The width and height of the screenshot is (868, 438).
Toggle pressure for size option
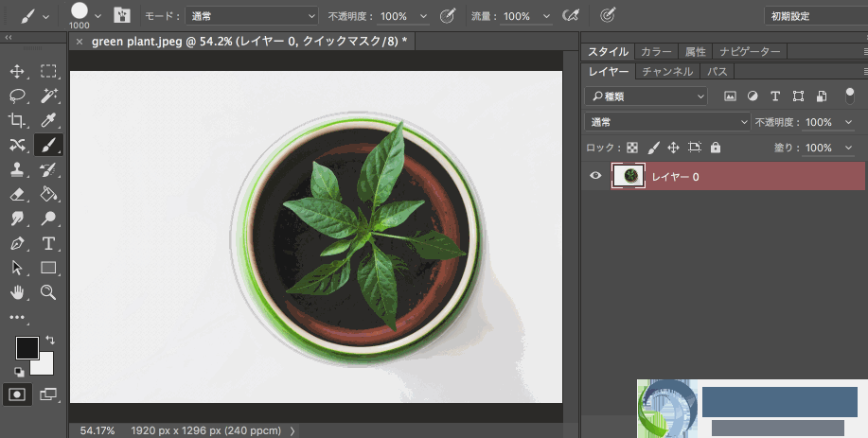(x=608, y=15)
